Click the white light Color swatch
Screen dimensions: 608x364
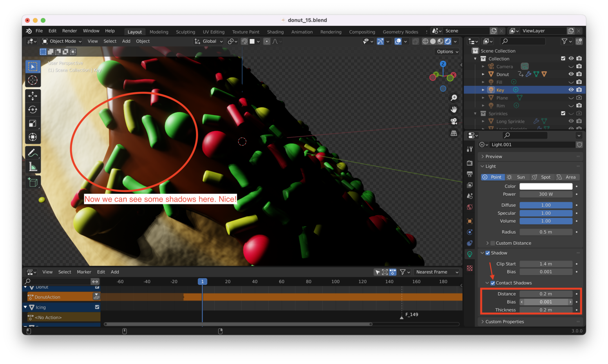click(546, 187)
